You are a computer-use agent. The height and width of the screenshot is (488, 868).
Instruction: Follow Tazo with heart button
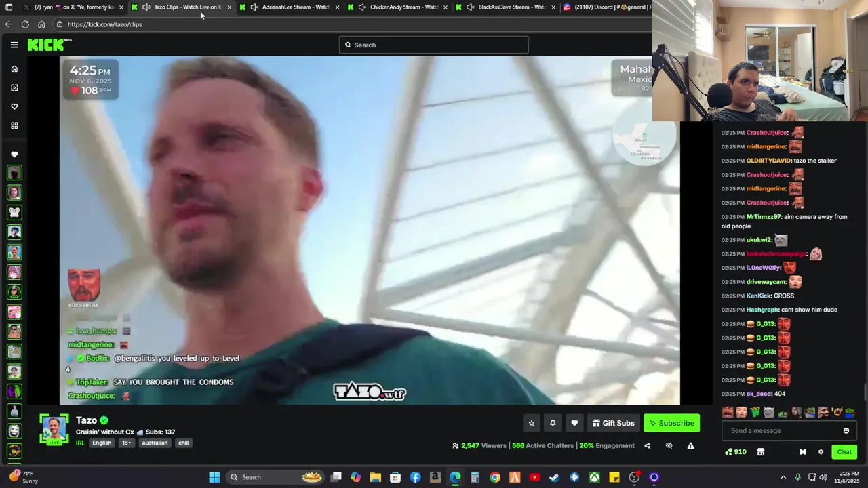coord(574,423)
